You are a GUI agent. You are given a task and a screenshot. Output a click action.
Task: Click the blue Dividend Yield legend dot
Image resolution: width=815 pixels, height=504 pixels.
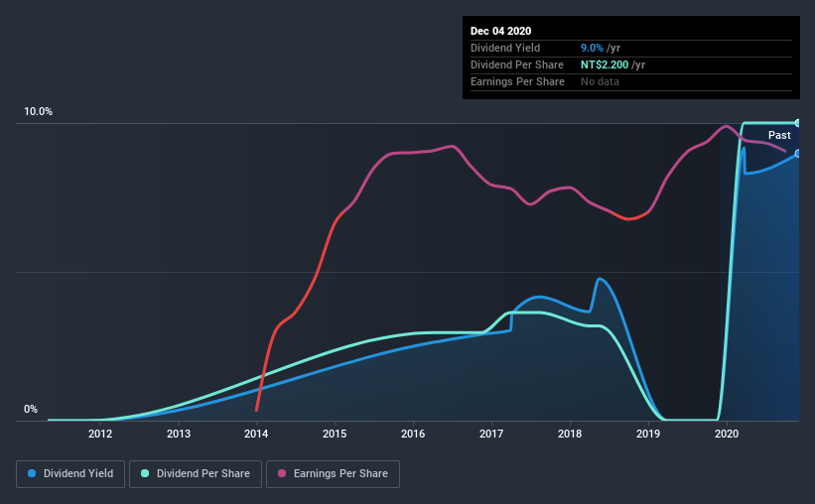(32, 473)
